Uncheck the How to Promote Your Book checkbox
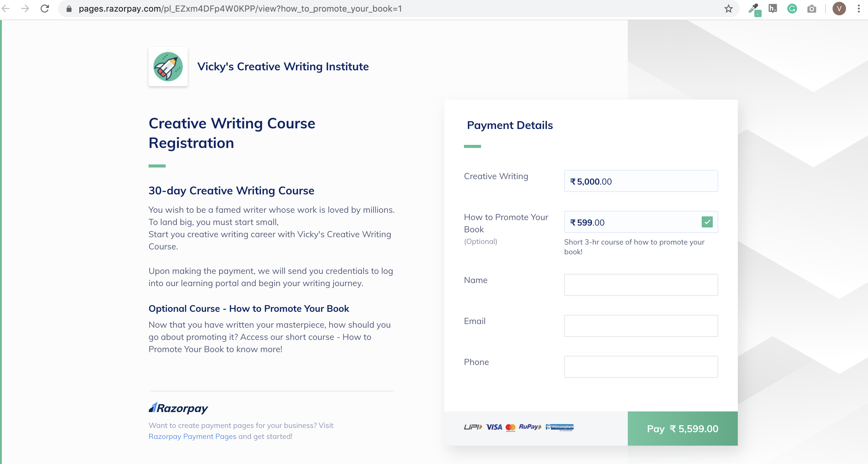Image resolution: width=868 pixels, height=464 pixels. coord(708,222)
